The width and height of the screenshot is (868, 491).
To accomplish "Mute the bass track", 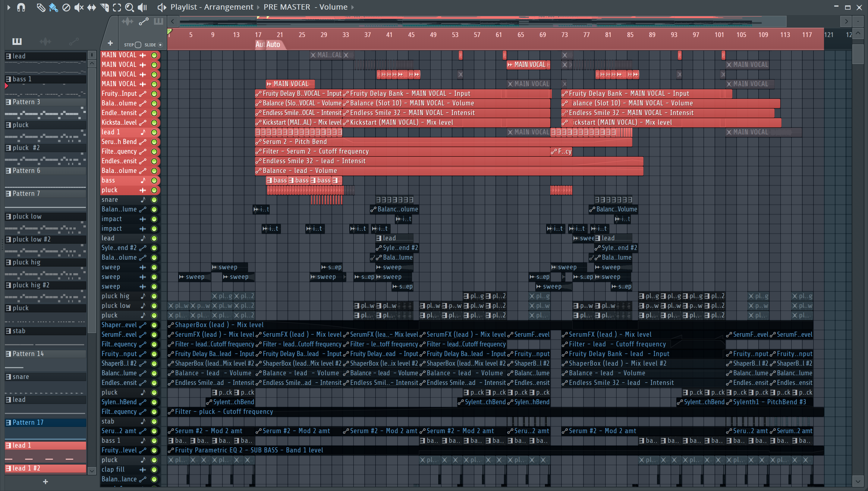I will (x=154, y=180).
